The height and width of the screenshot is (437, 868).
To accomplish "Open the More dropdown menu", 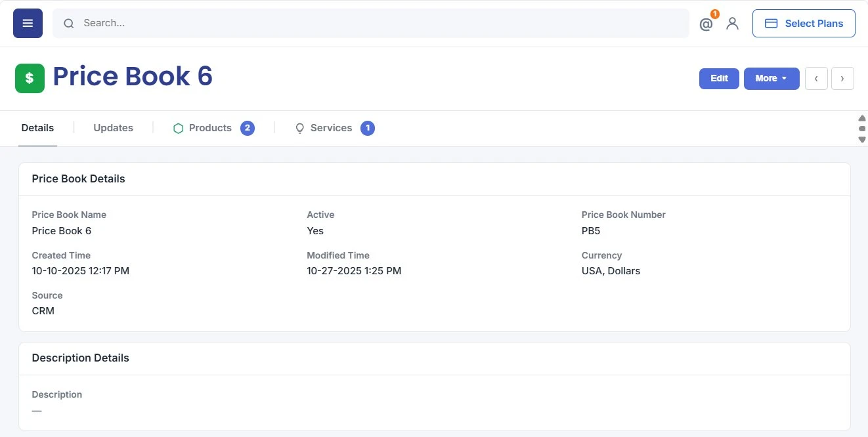I will pos(771,78).
